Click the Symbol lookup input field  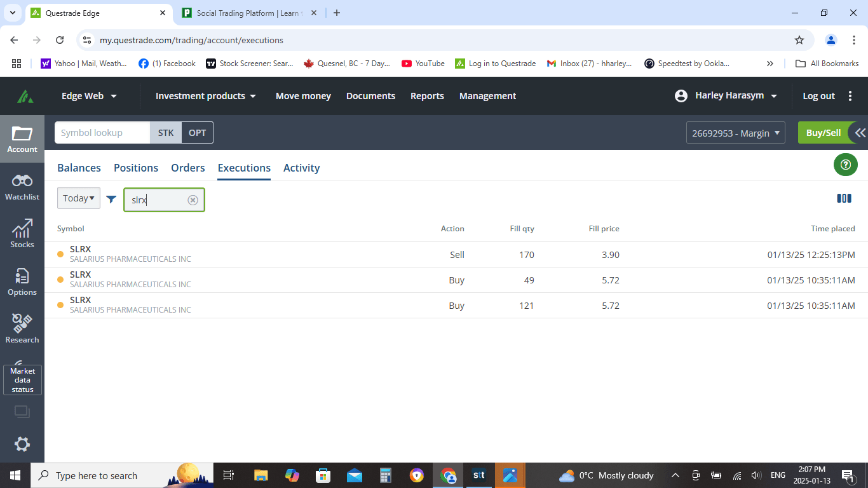pyautogui.click(x=102, y=133)
